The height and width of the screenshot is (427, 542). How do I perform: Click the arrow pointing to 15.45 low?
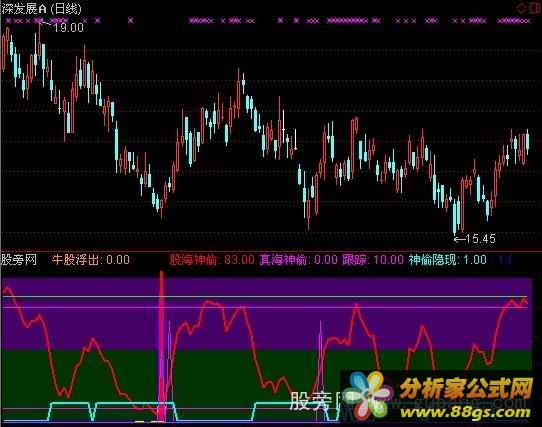point(459,239)
